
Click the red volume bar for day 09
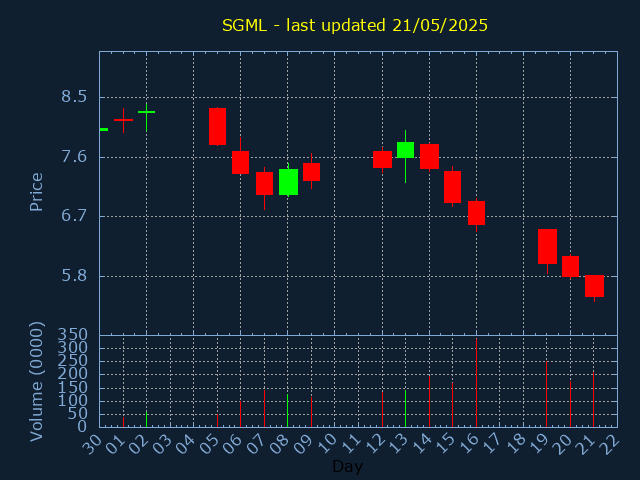[311, 412]
